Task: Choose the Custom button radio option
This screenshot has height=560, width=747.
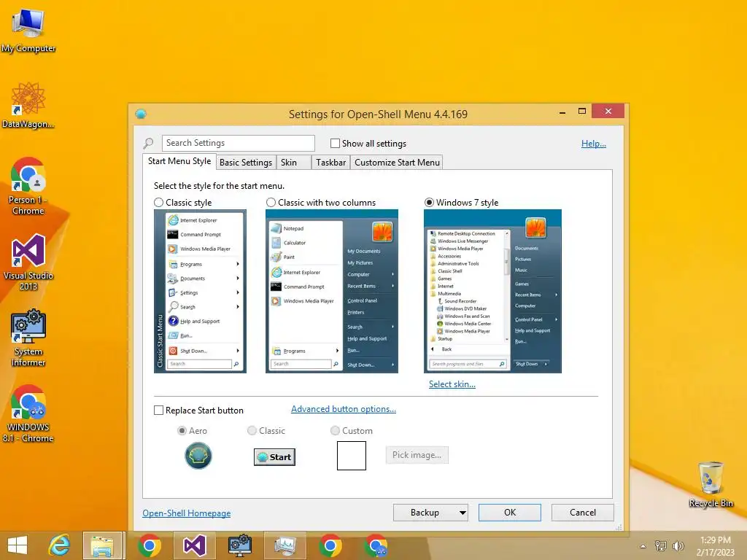Action: click(x=335, y=430)
